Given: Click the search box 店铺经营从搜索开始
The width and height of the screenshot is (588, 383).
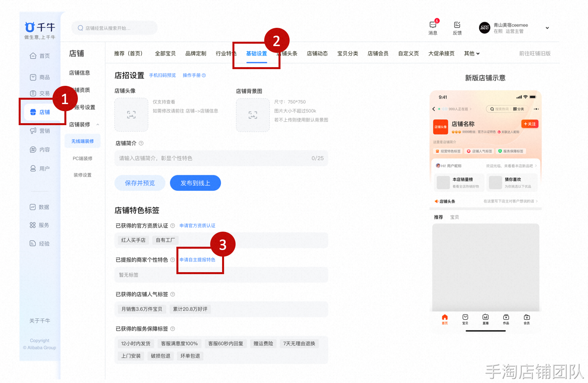Looking at the screenshot, I should click(x=114, y=28).
